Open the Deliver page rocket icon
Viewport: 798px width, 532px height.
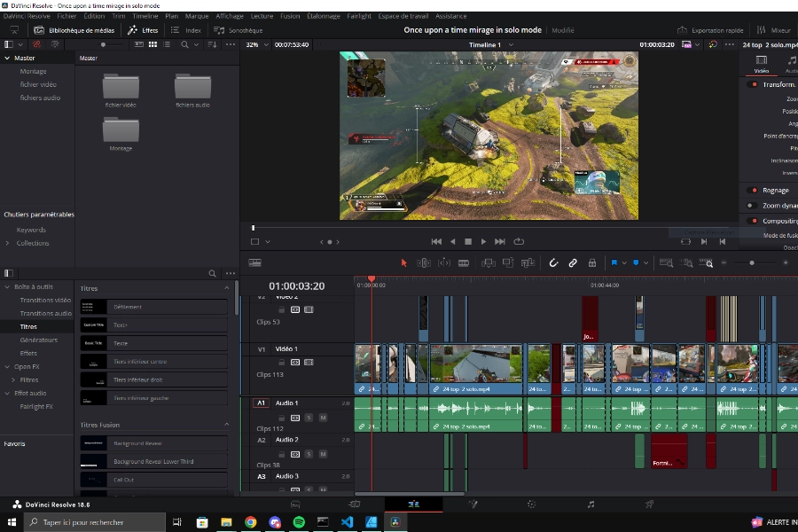(649, 505)
